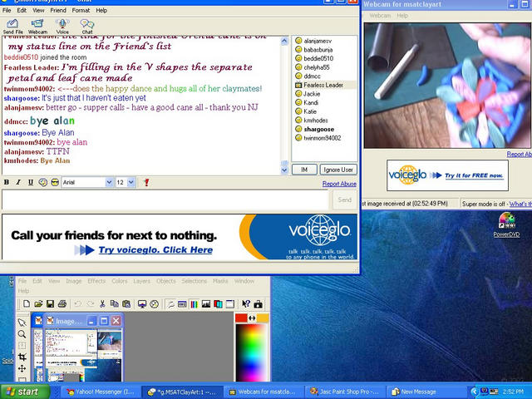532x399 pixels.
Task: Click into the chat message input field
Action: pyautogui.click(x=165, y=199)
